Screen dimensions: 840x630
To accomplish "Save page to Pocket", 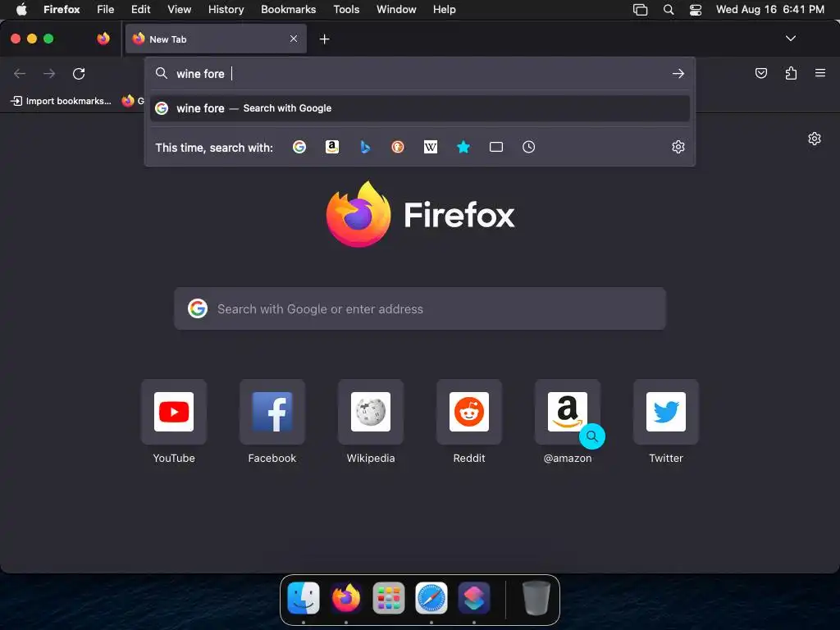I will tap(760, 73).
